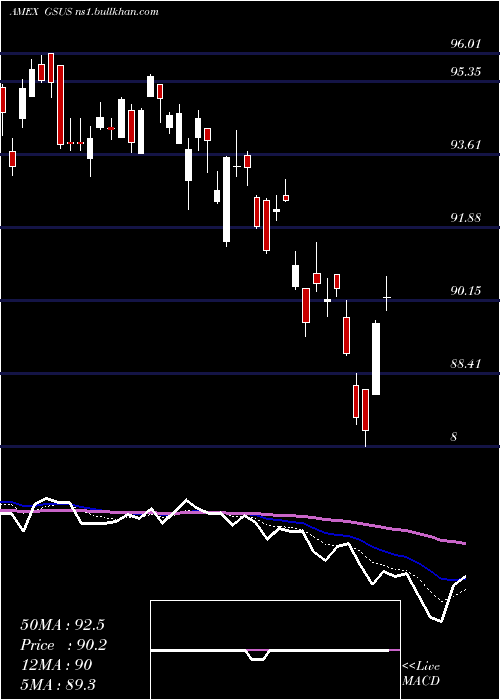Click the 91.88 price level label
The height and width of the screenshot is (700, 500).
point(466,218)
